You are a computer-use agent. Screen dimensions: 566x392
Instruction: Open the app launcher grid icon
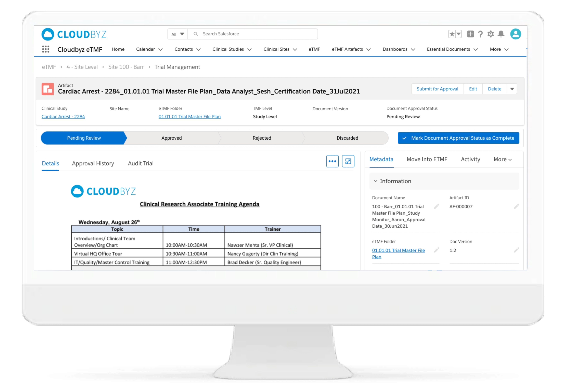click(x=46, y=49)
